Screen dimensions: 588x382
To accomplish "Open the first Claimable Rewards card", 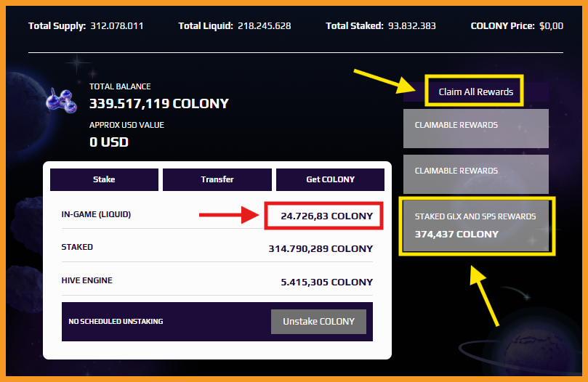I will 476,129.
